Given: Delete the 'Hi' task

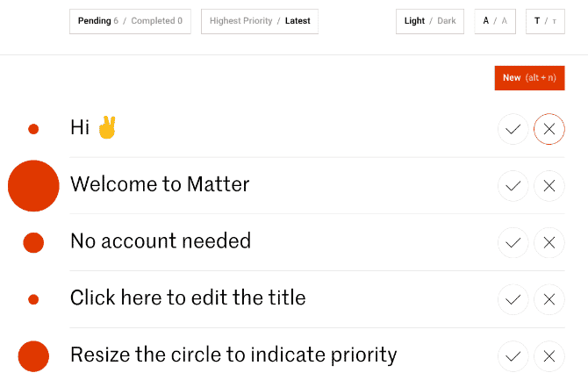Looking at the screenshot, I should [549, 129].
